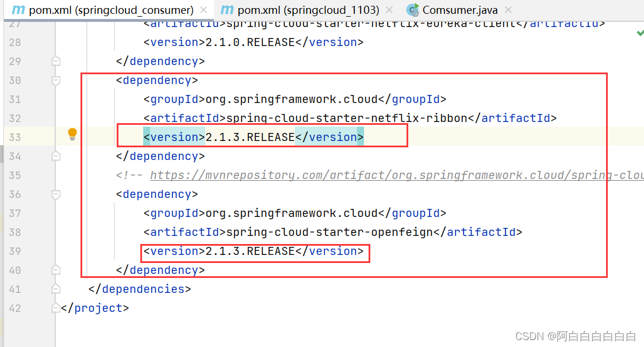Click line number 33 in gutter
Viewport: 644px width, 347px height.
(x=15, y=138)
